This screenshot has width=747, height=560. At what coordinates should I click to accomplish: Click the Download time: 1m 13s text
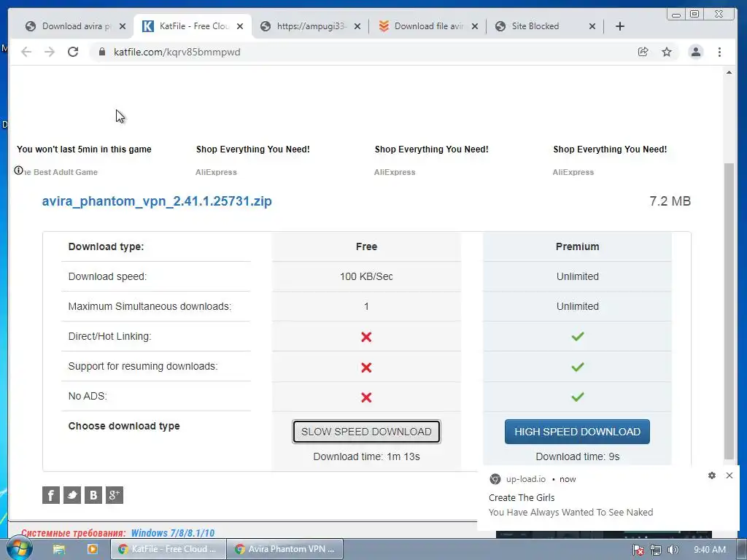[x=366, y=456]
